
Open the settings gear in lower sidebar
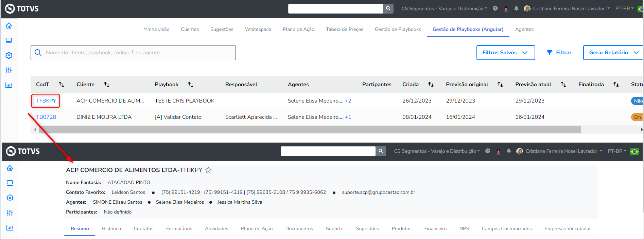[10, 198]
